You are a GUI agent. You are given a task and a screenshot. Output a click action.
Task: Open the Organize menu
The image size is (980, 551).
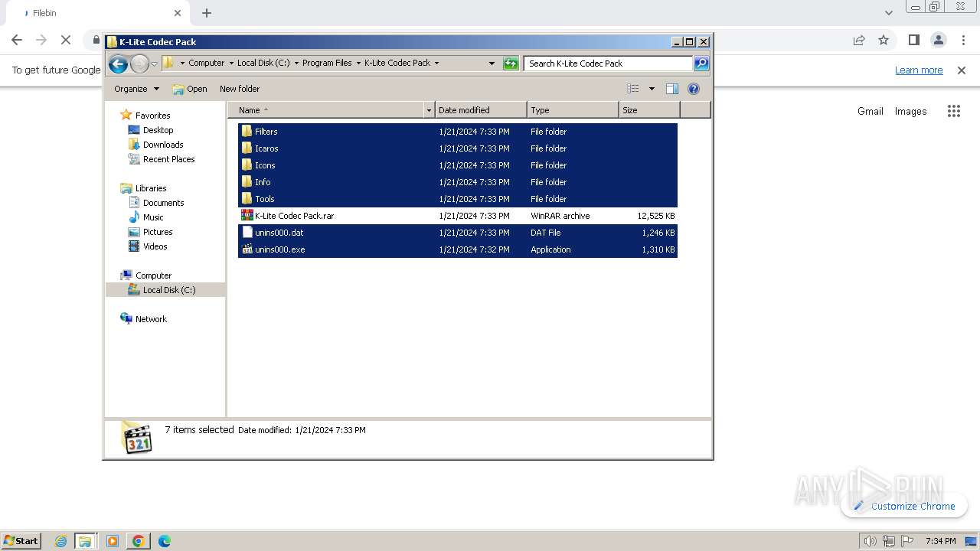[136, 89]
